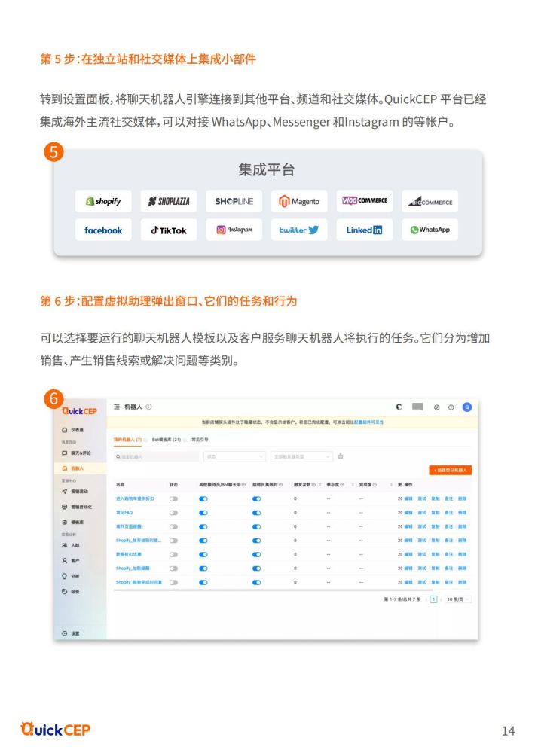Open 分析 in the sidebar
Screen dimensions: 535x756
tap(72, 576)
